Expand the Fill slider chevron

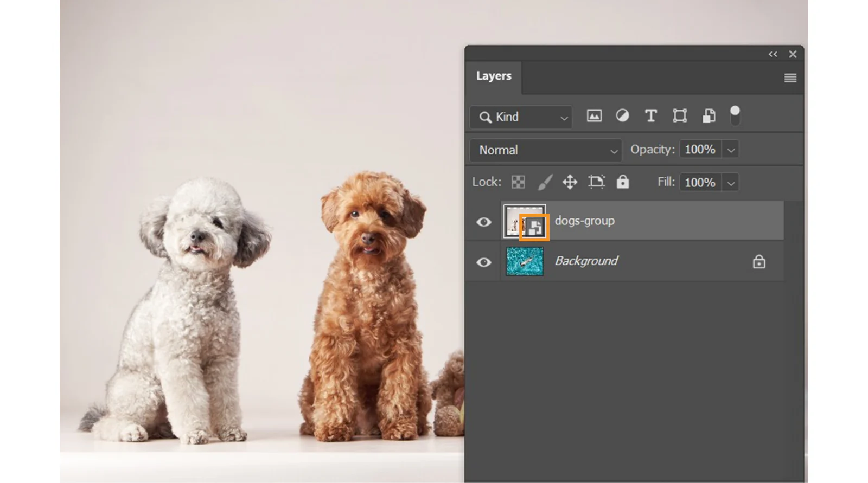tap(731, 183)
